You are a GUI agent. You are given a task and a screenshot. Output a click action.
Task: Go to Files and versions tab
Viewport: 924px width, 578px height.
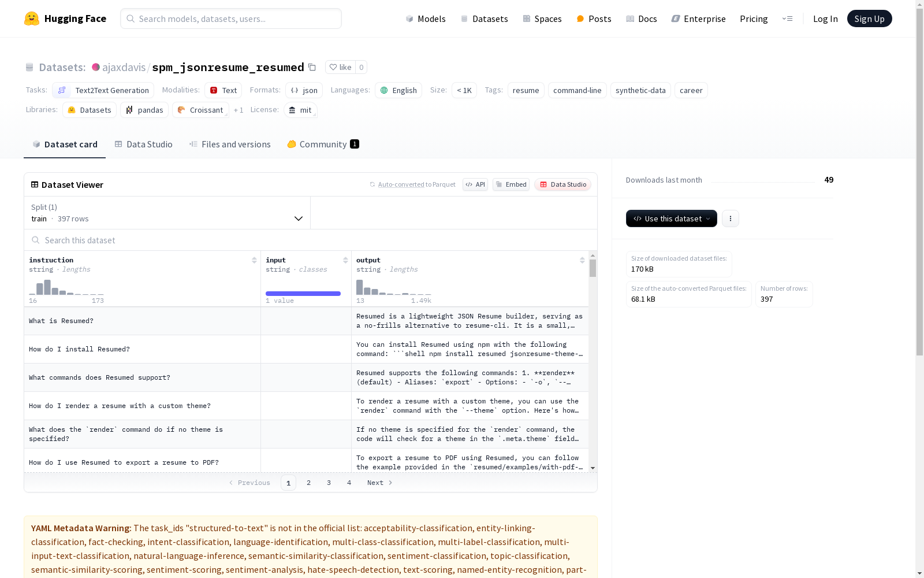click(230, 144)
